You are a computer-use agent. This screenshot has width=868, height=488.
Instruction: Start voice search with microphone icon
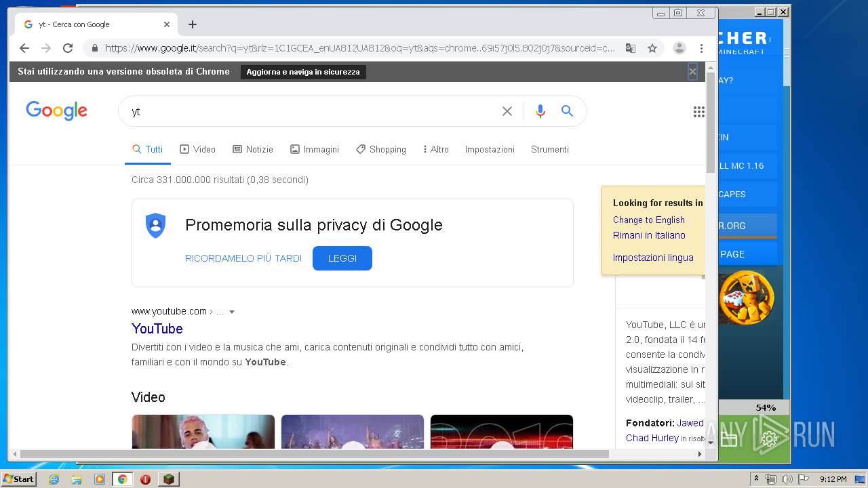pos(540,111)
